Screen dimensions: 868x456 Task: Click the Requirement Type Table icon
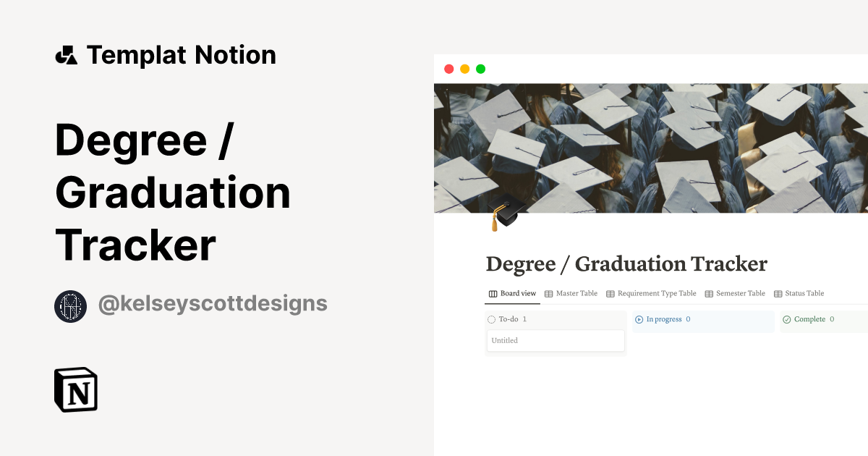coord(610,293)
